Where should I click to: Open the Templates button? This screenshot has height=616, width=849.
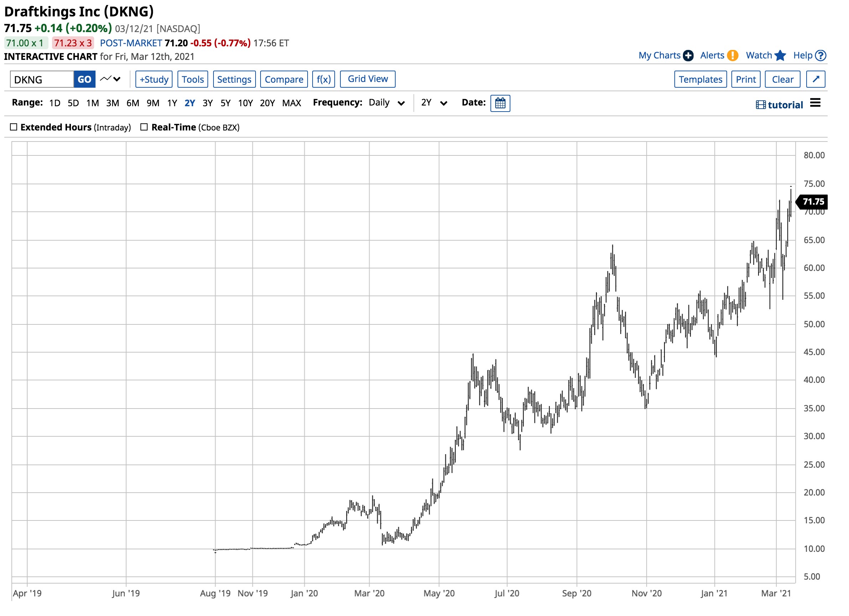pos(701,79)
